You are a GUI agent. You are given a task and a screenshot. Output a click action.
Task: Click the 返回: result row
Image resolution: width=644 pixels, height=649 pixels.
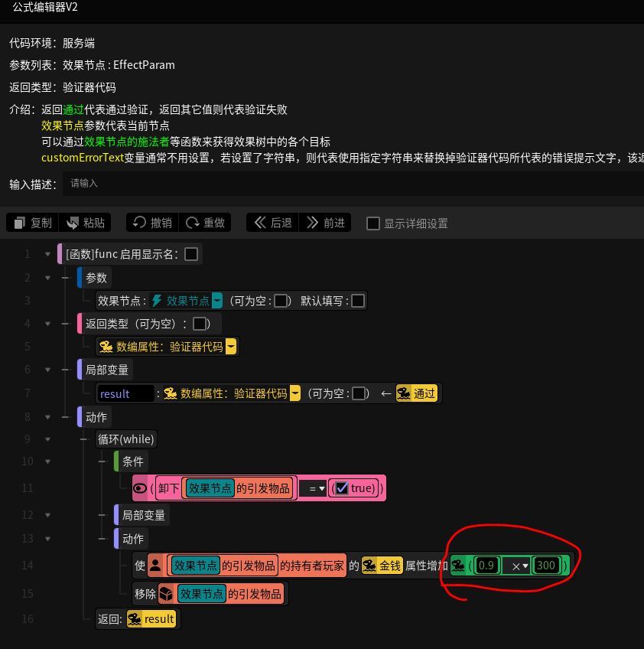[138, 619]
